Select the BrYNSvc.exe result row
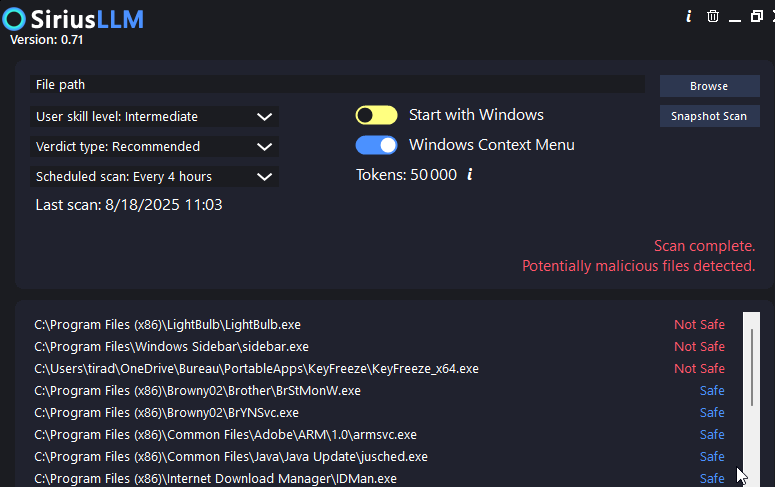Viewport: 775px width, 487px height. 380,413
